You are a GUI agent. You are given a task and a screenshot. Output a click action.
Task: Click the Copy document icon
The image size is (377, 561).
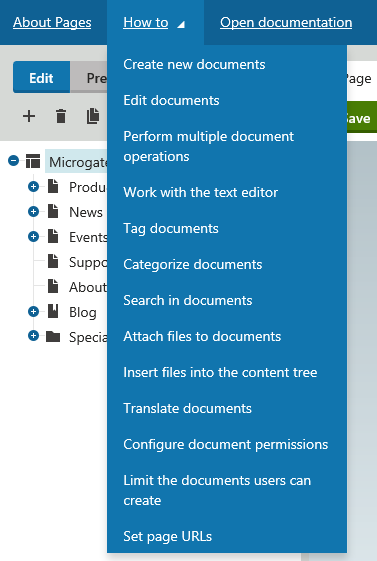[93, 116]
